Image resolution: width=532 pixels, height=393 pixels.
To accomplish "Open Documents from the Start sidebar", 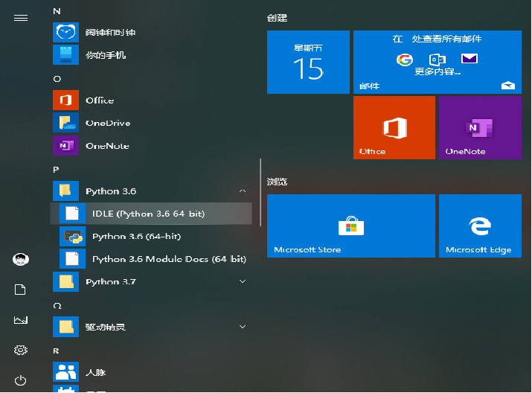I will click(x=20, y=290).
